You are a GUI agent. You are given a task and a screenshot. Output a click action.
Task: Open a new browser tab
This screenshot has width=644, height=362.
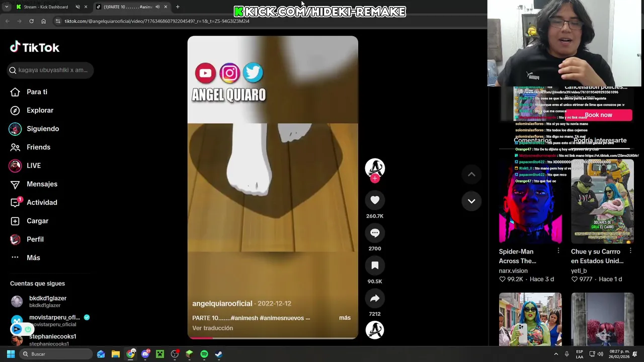pos(178,7)
